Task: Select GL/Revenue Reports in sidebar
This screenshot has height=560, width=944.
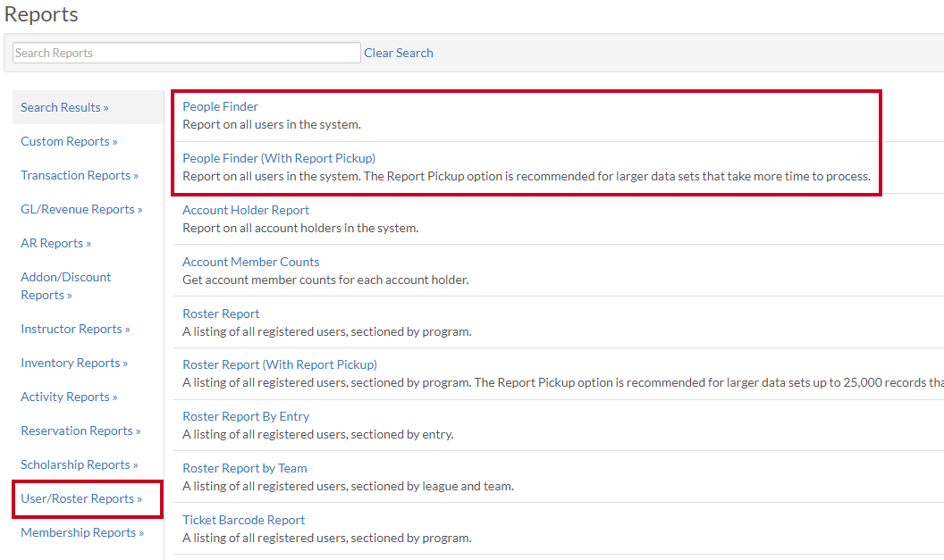Action: click(81, 209)
